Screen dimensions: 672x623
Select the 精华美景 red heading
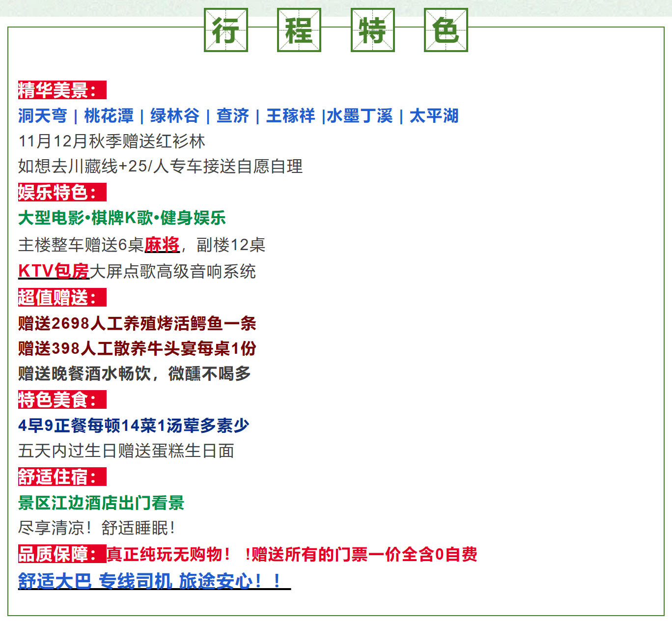click(x=62, y=90)
